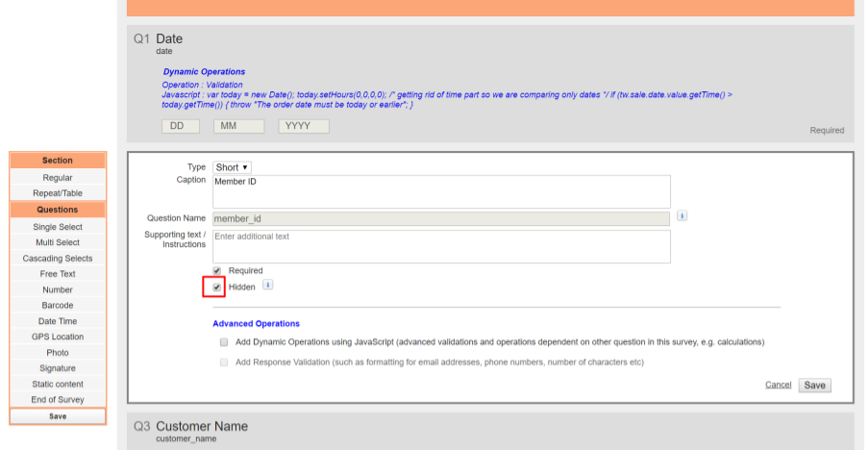Click the Cancel link
The height and width of the screenshot is (450, 868).
[x=778, y=385]
